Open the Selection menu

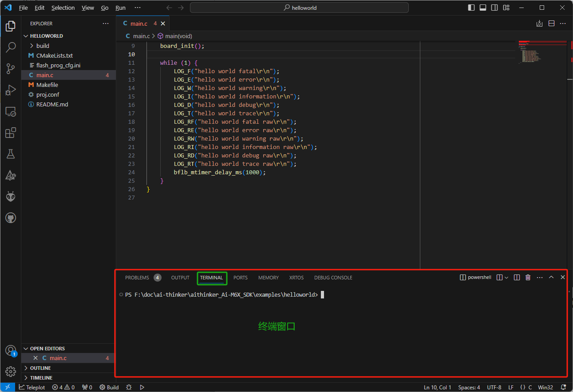coord(63,8)
